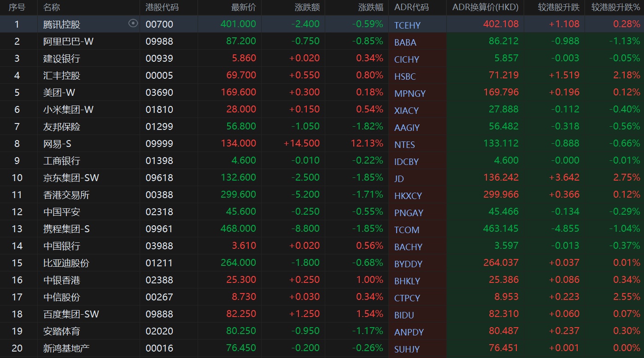Click the ADR代码 column header
This screenshot has height=358, width=644.
[411, 7]
